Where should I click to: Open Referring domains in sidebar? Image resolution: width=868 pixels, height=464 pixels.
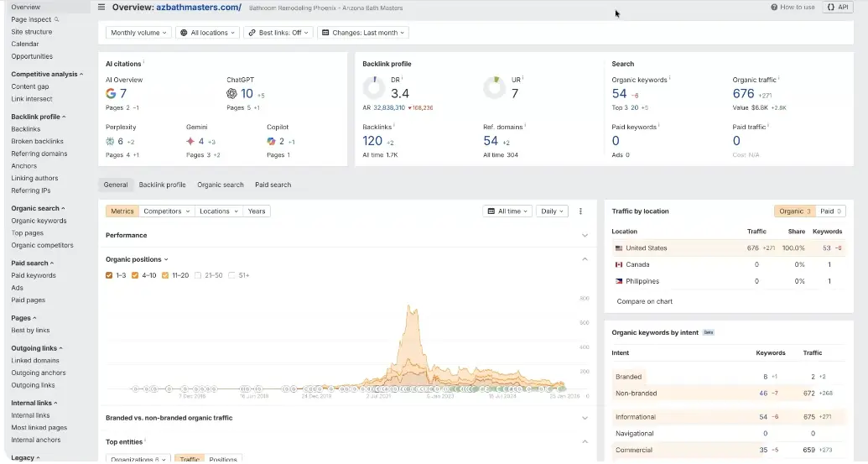click(x=39, y=154)
